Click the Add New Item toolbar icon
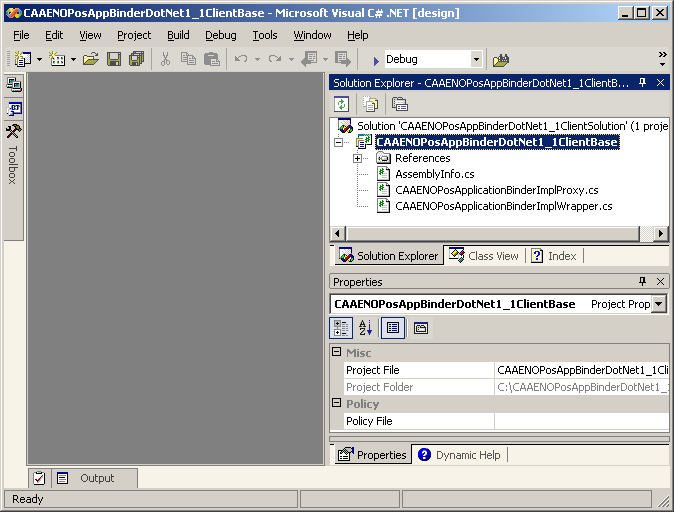The height and width of the screenshot is (512, 674). pyautogui.click(x=57, y=59)
